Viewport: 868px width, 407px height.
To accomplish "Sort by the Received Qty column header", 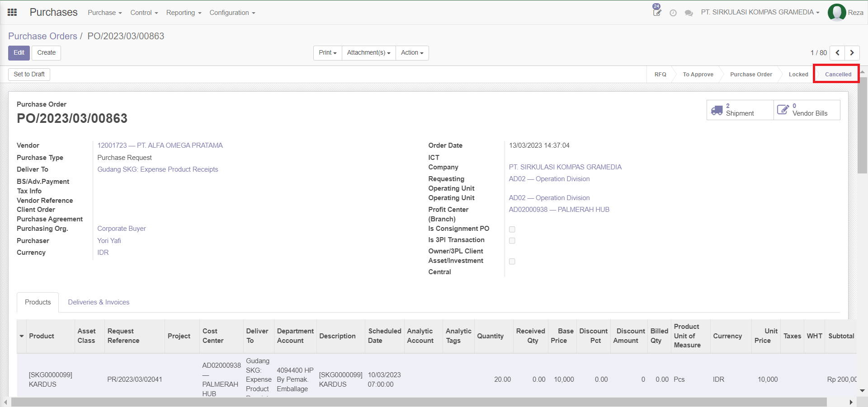I will 530,336.
